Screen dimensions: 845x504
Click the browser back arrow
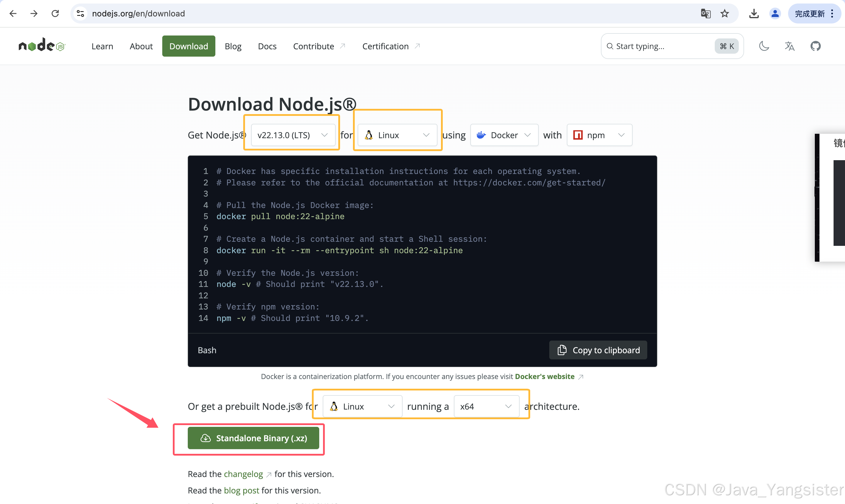tap(13, 13)
